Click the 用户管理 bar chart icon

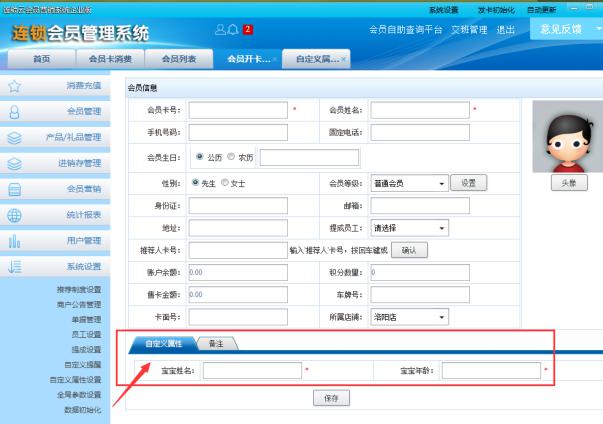[x=14, y=240]
